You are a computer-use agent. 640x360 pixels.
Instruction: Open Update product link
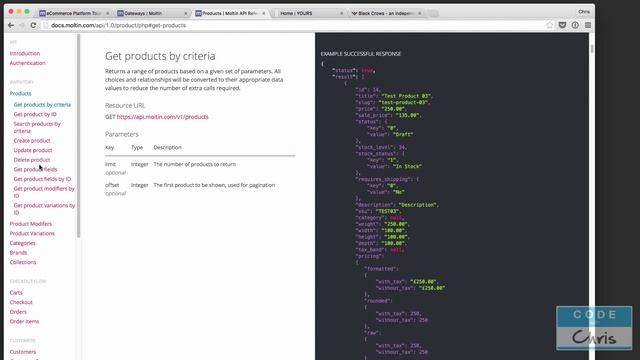coord(33,150)
